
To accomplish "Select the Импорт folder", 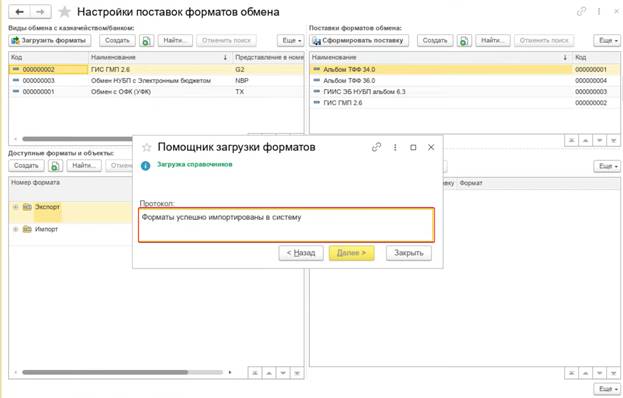I will [x=40, y=229].
